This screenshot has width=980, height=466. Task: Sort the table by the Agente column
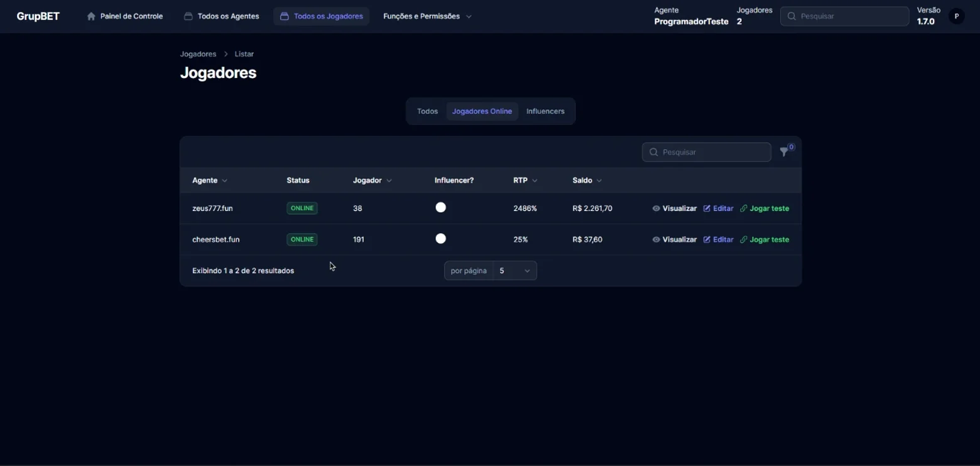pyautogui.click(x=210, y=180)
